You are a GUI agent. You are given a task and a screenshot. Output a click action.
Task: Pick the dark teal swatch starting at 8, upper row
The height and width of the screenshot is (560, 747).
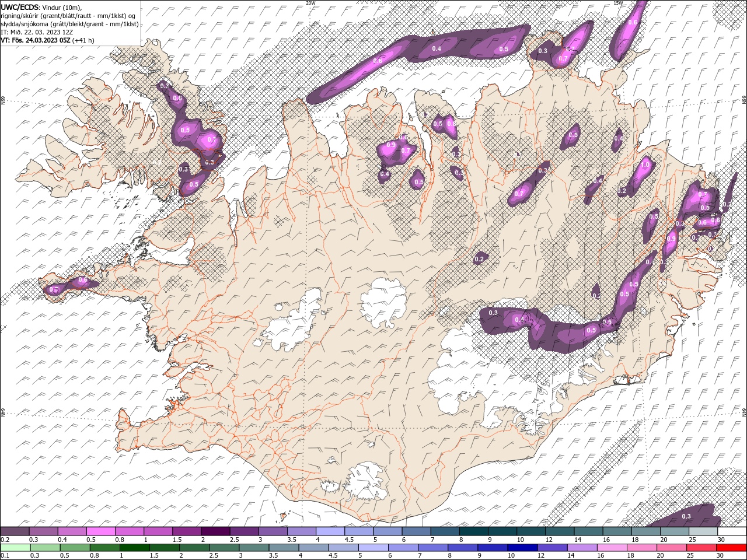tap(473, 531)
